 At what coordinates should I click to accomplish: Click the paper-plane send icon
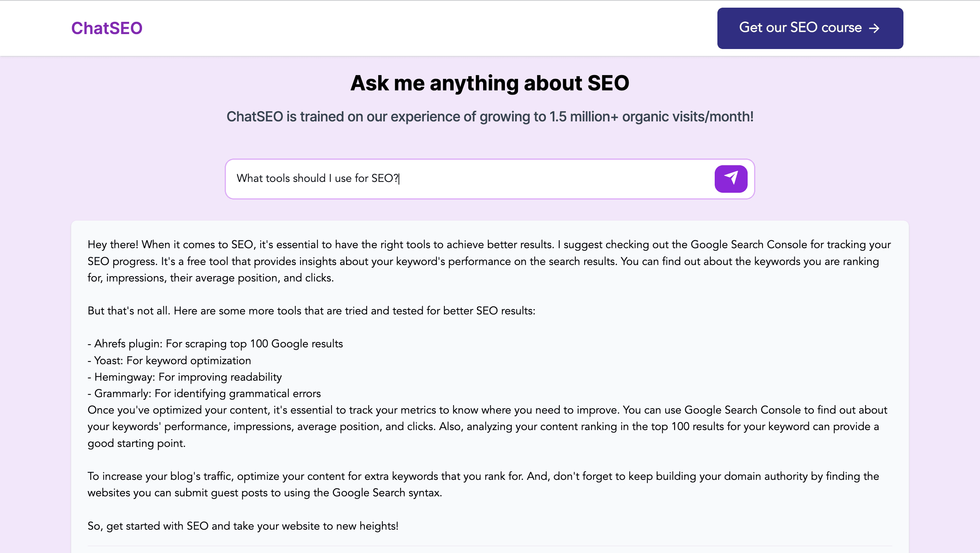pos(731,178)
